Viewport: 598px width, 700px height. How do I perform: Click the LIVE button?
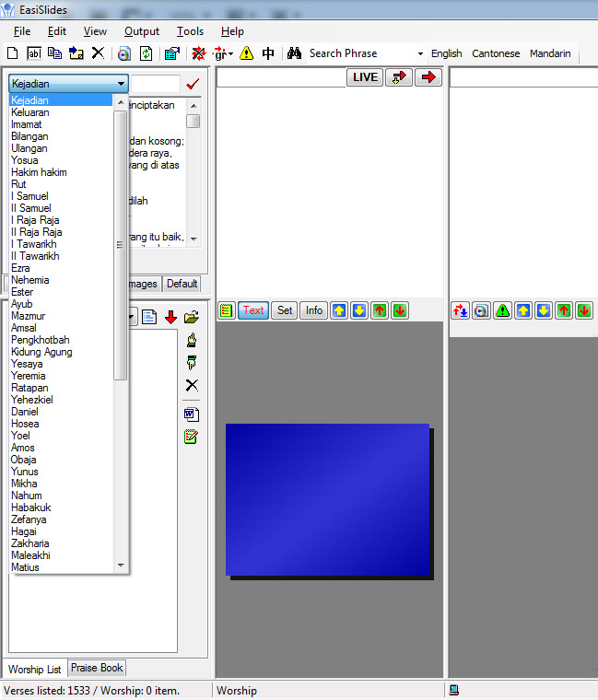[x=365, y=77]
